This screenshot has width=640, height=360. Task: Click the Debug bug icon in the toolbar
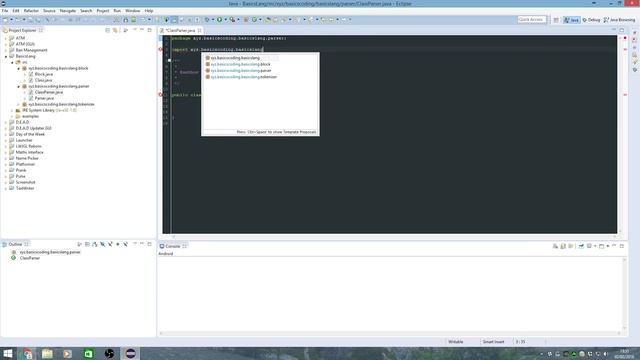207,20
